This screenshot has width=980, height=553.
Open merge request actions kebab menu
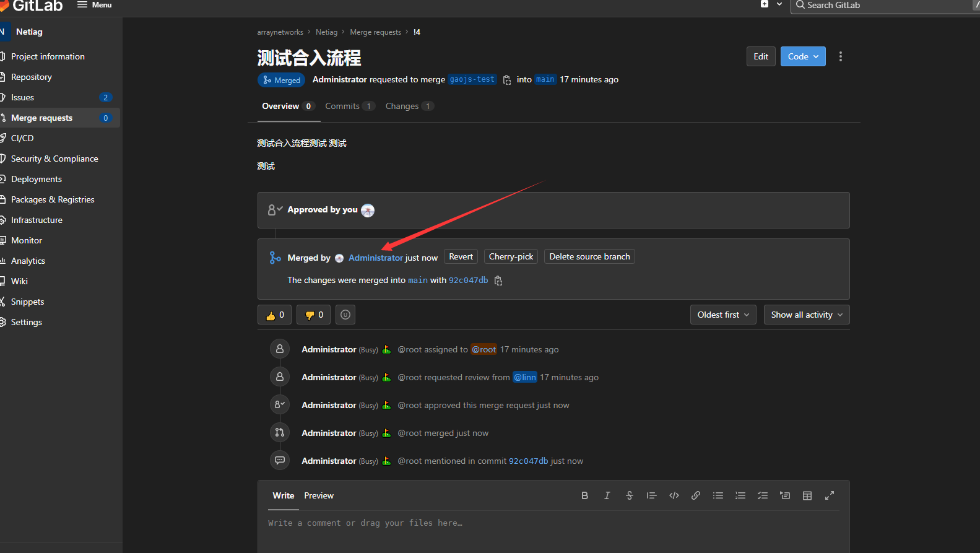click(x=840, y=56)
